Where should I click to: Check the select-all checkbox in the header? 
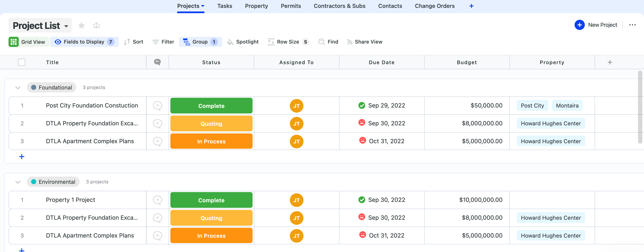[x=22, y=62]
